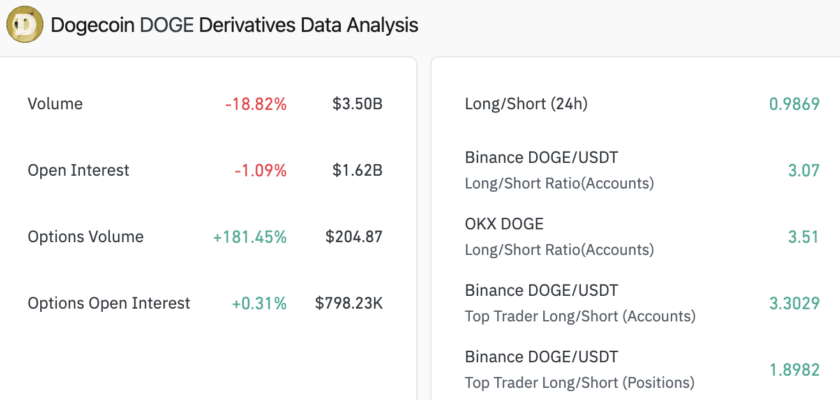Click the Volume change -18.82% value

pos(256,104)
